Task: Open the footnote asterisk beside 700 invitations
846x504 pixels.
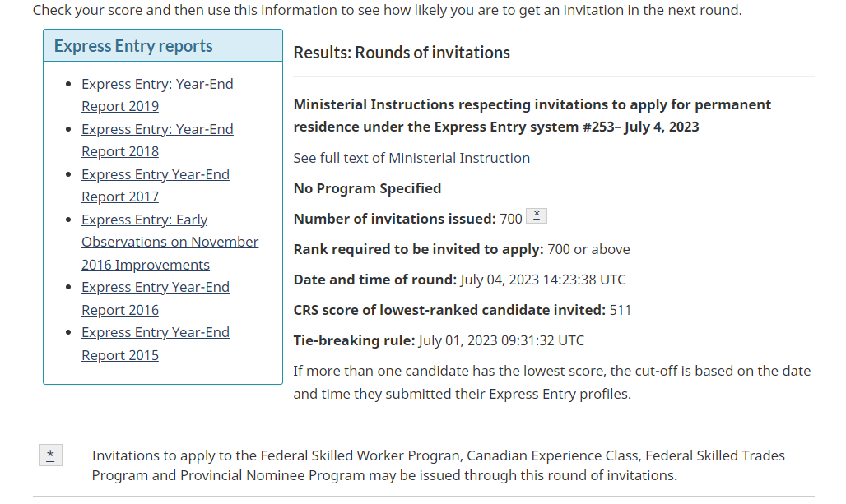Action: pyautogui.click(x=537, y=215)
